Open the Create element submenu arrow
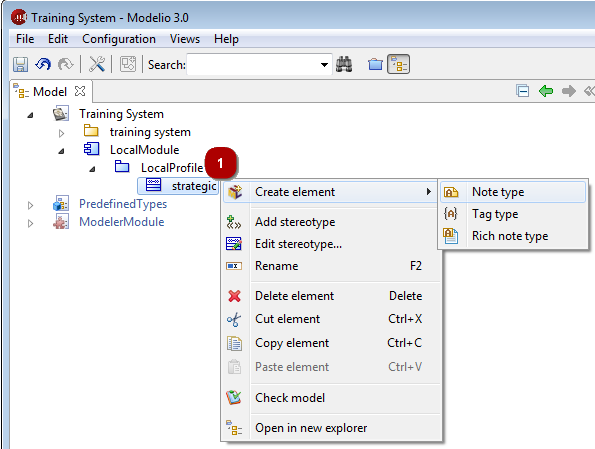Viewport: 595px width, 449px height. 429,191
